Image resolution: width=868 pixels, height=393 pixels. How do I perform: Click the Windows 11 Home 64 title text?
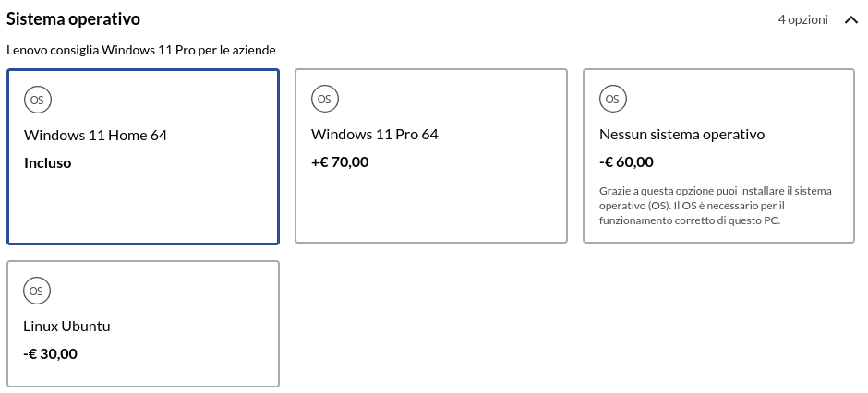click(96, 136)
